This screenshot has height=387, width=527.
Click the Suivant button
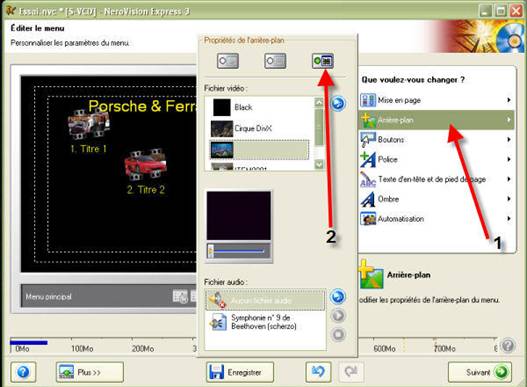coord(480,372)
